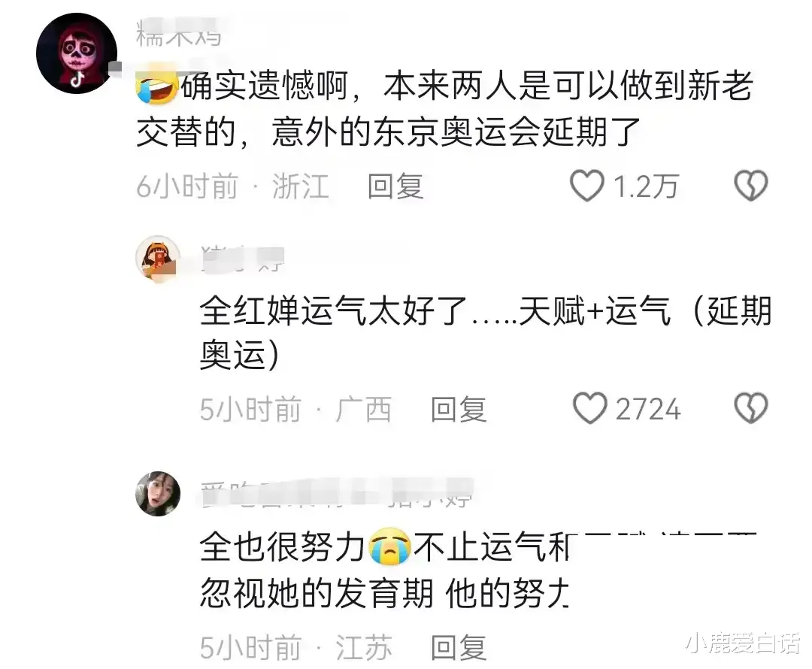
Task: Open the skull-face profile avatar
Action: (77, 53)
